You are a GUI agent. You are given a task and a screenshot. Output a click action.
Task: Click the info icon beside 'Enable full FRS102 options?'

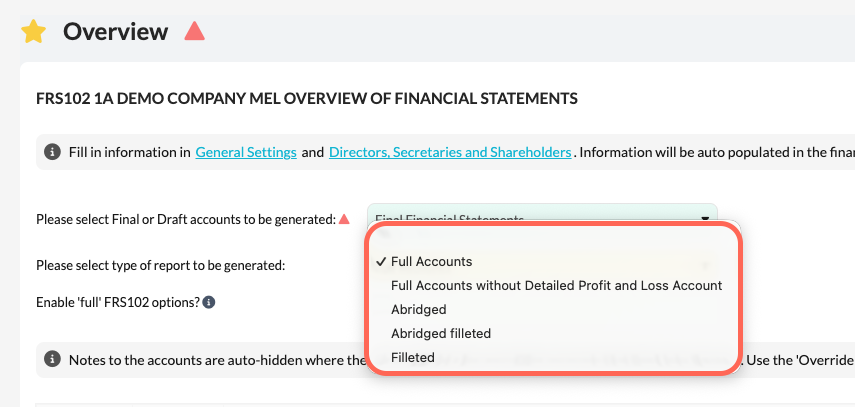(x=209, y=302)
